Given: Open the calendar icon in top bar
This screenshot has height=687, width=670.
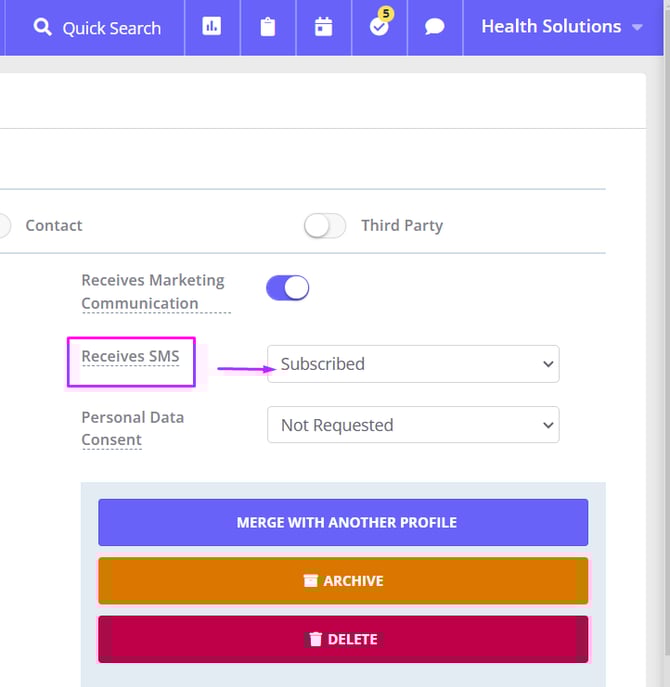Looking at the screenshot, I should (x=323, y=27).
